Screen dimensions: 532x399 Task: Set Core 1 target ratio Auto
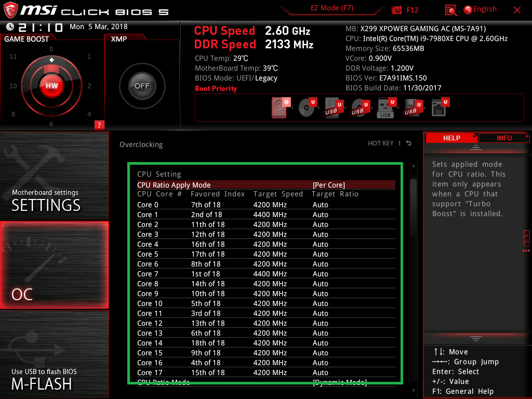click(x=320, y=215)
